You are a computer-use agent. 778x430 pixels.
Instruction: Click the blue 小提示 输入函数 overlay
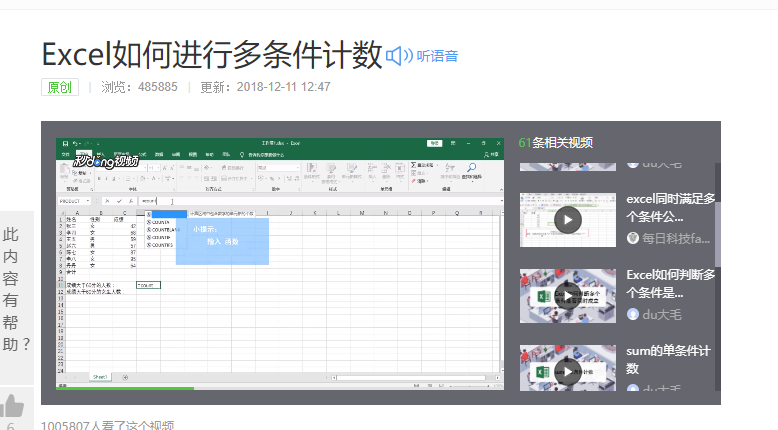222,241
